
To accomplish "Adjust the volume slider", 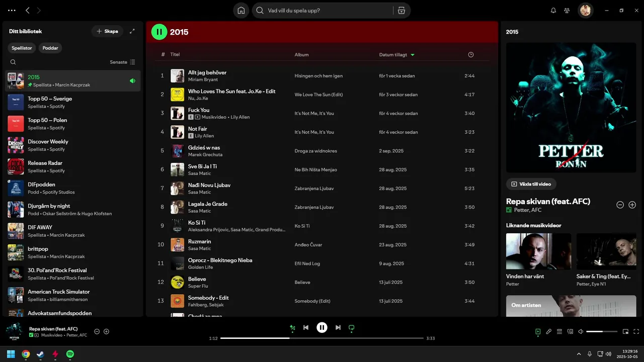I will click(602, 331).
